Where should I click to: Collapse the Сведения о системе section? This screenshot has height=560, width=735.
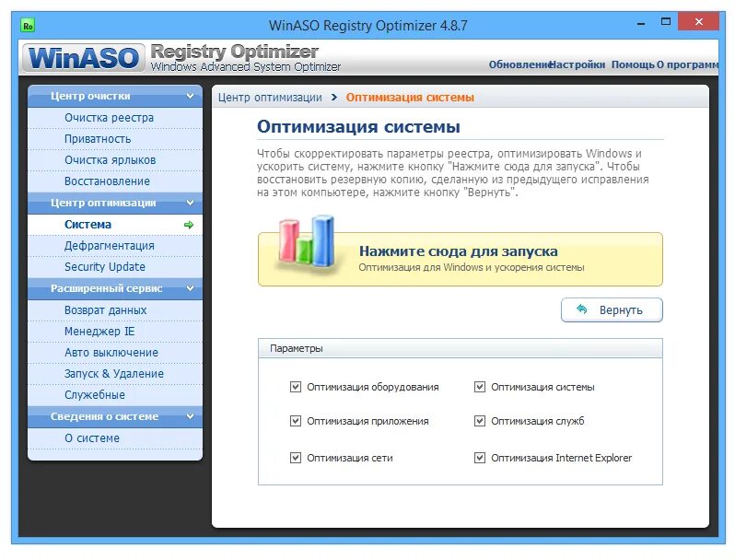point(190,416)
